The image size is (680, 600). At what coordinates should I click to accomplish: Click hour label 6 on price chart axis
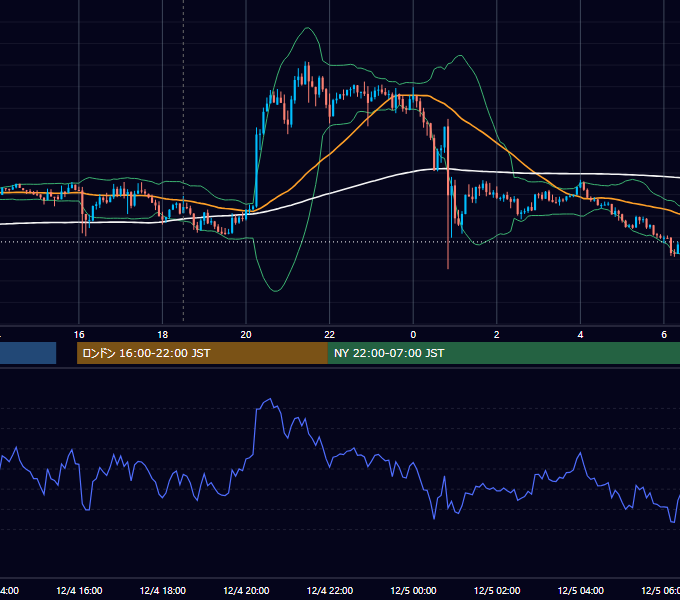coord(664,335)
